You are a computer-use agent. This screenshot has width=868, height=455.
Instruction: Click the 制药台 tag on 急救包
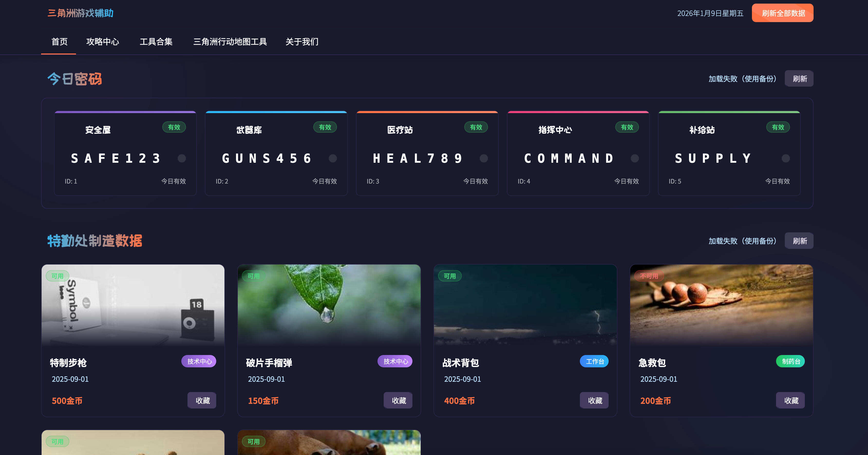(790, 361)
